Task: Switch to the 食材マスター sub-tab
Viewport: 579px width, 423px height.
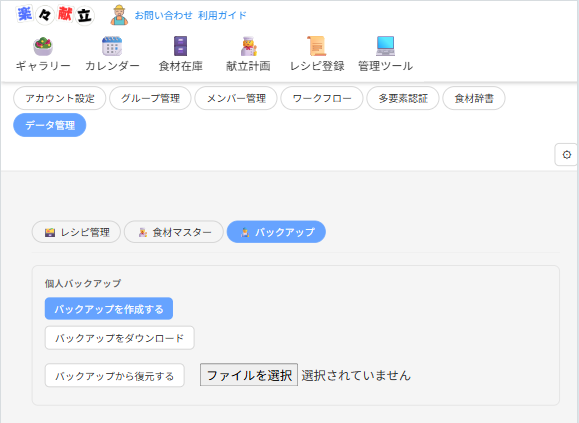Action: click(174, 232)
